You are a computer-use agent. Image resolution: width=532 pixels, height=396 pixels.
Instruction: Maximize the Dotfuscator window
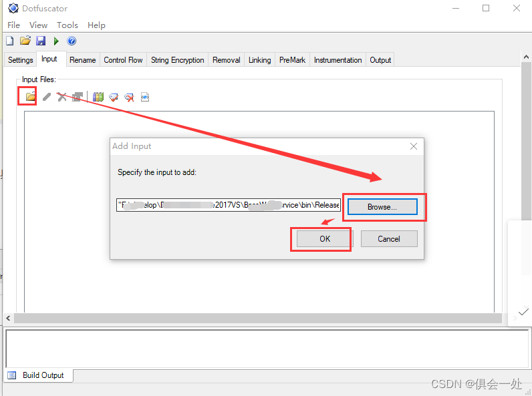pos(486,8)
